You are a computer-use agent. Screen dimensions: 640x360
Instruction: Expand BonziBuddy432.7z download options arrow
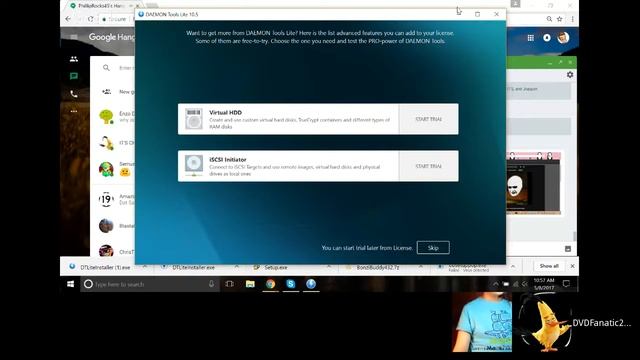click(420, 267)
